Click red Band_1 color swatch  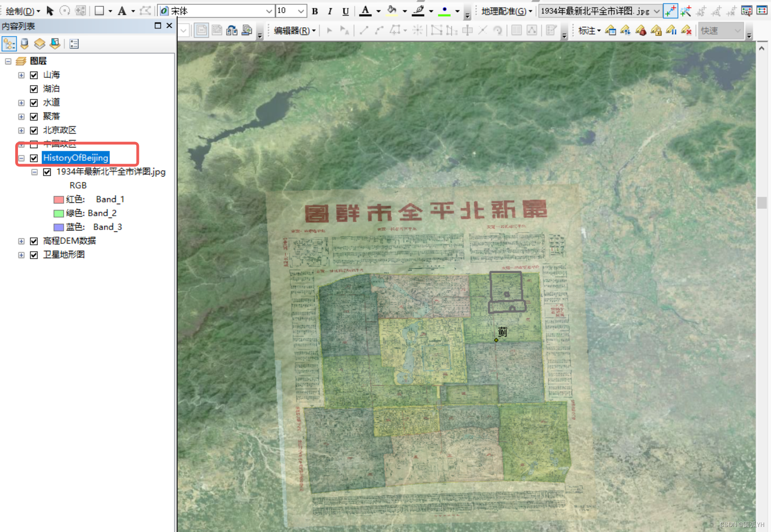tap(59, 199)
